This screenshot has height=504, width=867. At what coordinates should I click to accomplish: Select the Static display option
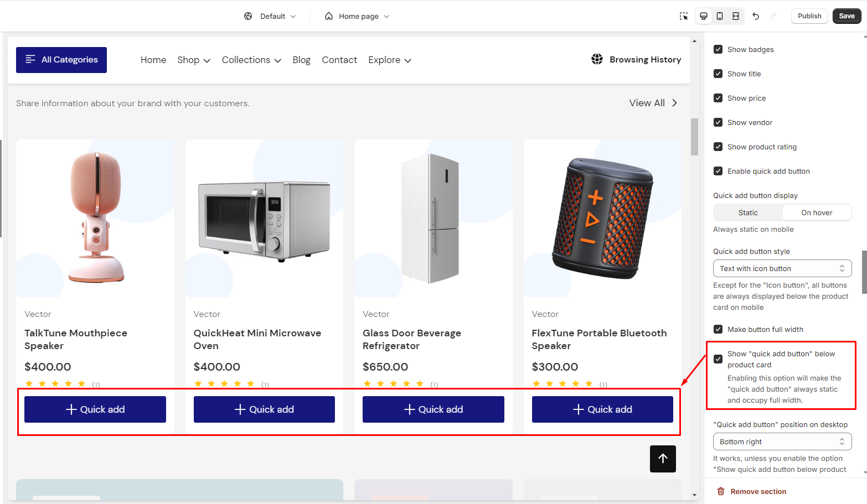(748, 212)
